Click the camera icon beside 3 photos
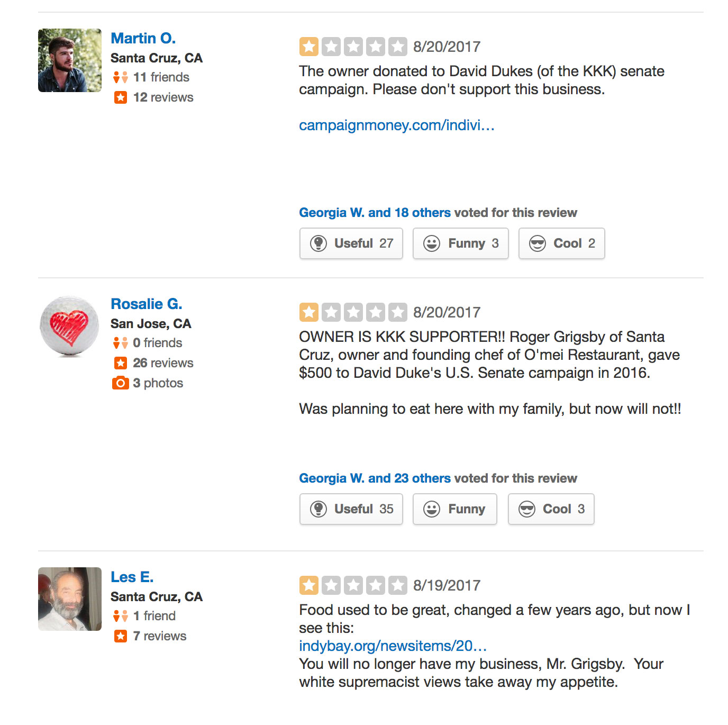 pos(120,383)
